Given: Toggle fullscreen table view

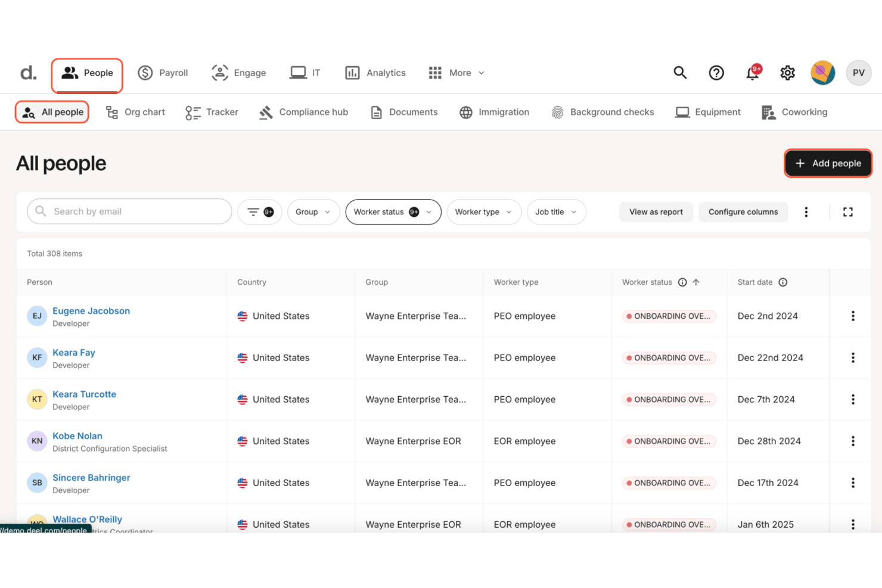Looking at the screenshot, I should pos(848,212).
